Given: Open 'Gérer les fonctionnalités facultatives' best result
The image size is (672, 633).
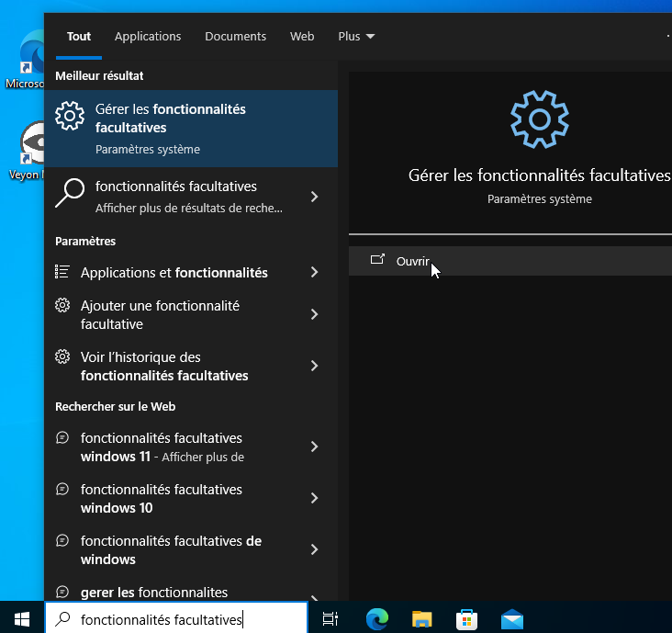Looking at the screenshot, I should [x=191, y=129].
